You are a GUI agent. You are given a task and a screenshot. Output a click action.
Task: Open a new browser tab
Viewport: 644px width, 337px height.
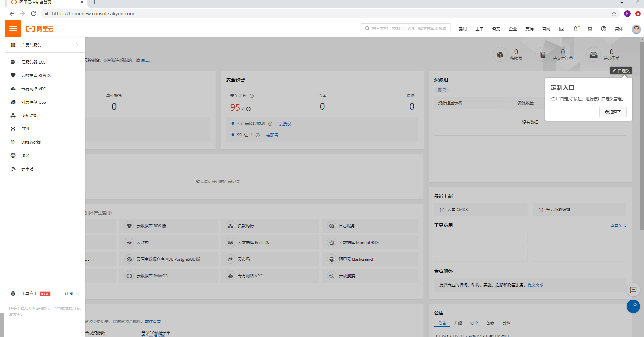point(95,2)
